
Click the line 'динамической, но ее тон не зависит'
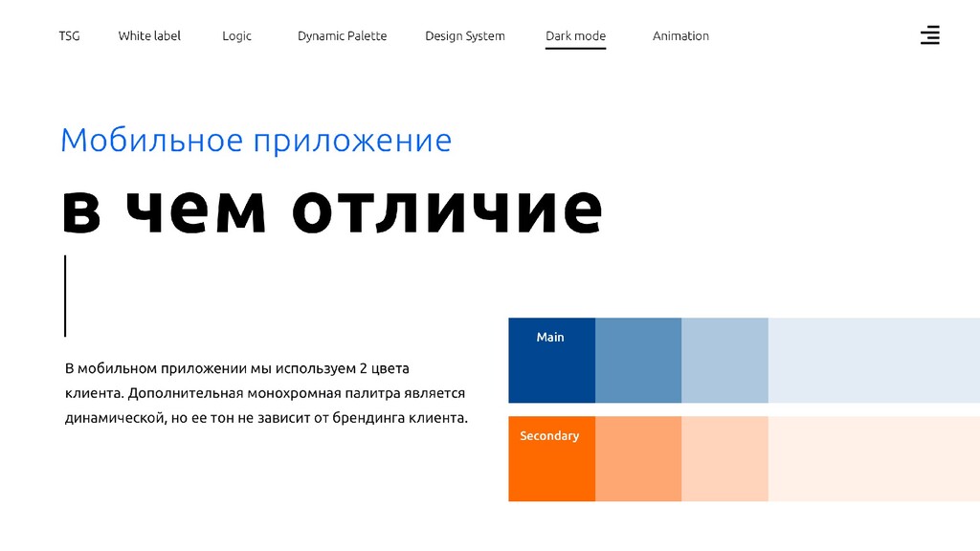coord(188,418)
